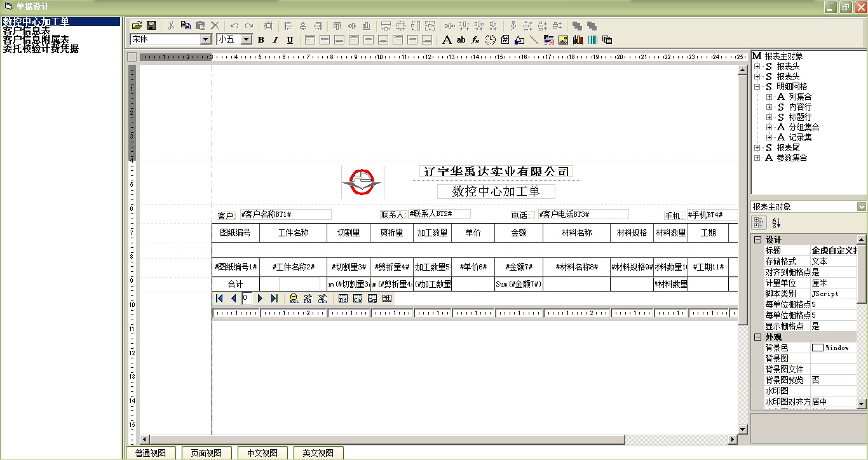This screenshot has height=460, width=868.
Task: Insert a barcode control
Action: 592,39
